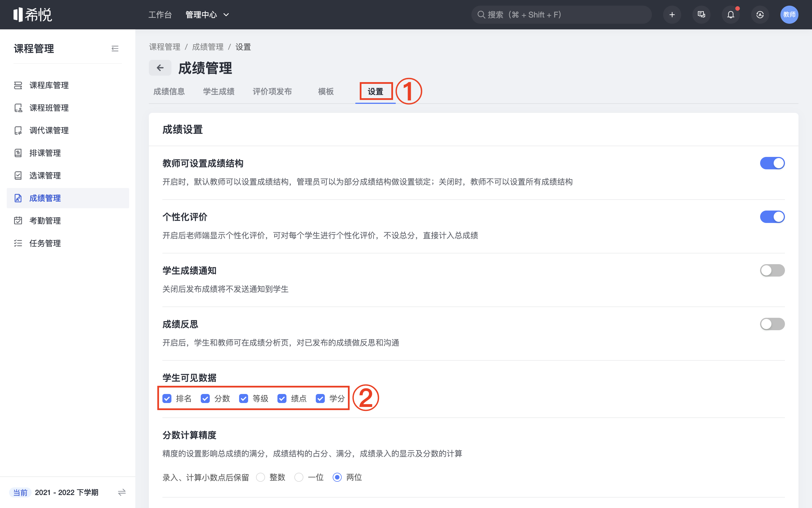This screenshot has width=812, height=508.
Task: Click the 考勤管理 calendar icon
Action: tap(18, 221)
